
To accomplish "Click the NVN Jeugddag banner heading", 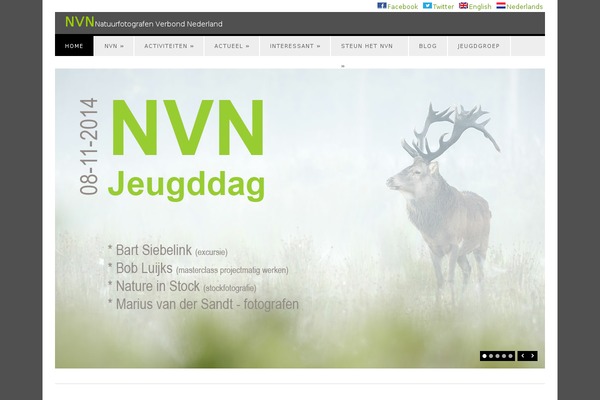I will 187,149.
